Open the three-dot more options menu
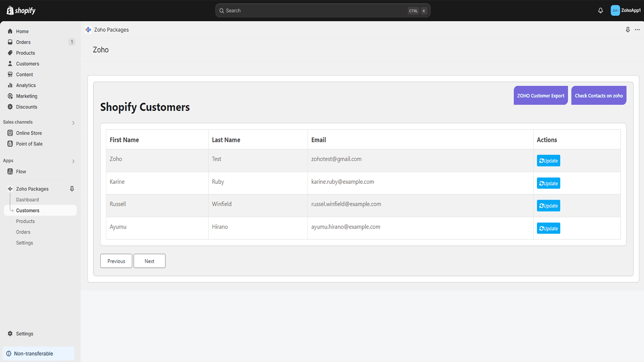This screenshot has height=362, width=644. pyautogui.click(x=637, y=30)
